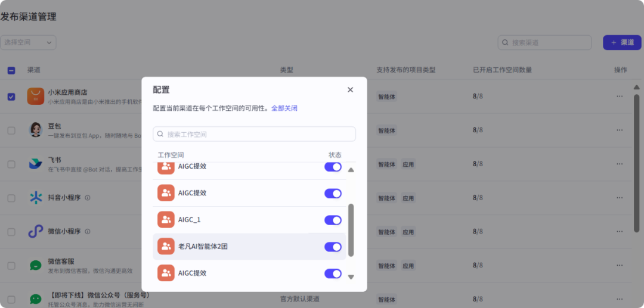This screenshot has height=308, width=644.
Task: Click the dialog list scroll-up arrow
Action: [x=351, y=170]
